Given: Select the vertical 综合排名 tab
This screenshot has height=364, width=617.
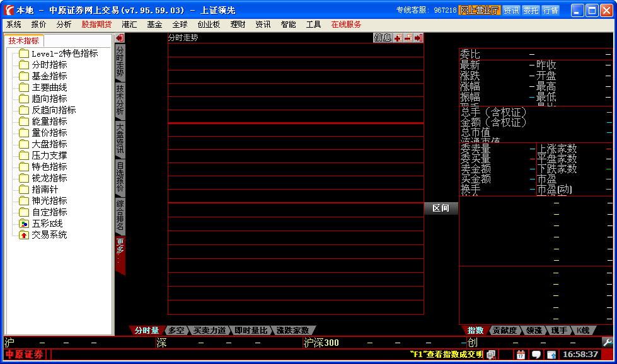Looking at the screenshot, I should [120, 215].
